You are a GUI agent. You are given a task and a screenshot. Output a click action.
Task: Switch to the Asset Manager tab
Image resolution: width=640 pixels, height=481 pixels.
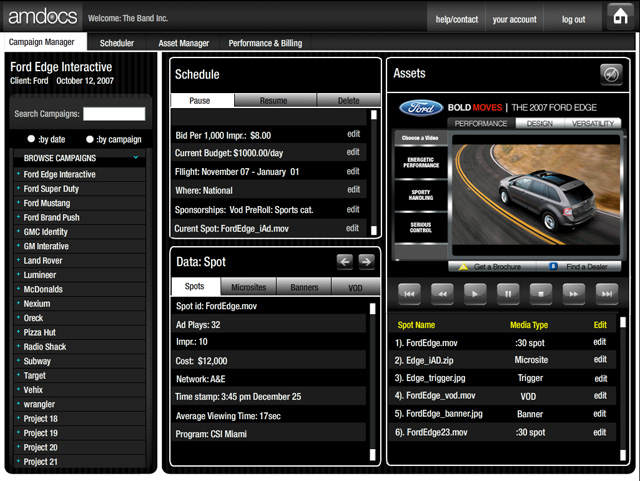184,43
